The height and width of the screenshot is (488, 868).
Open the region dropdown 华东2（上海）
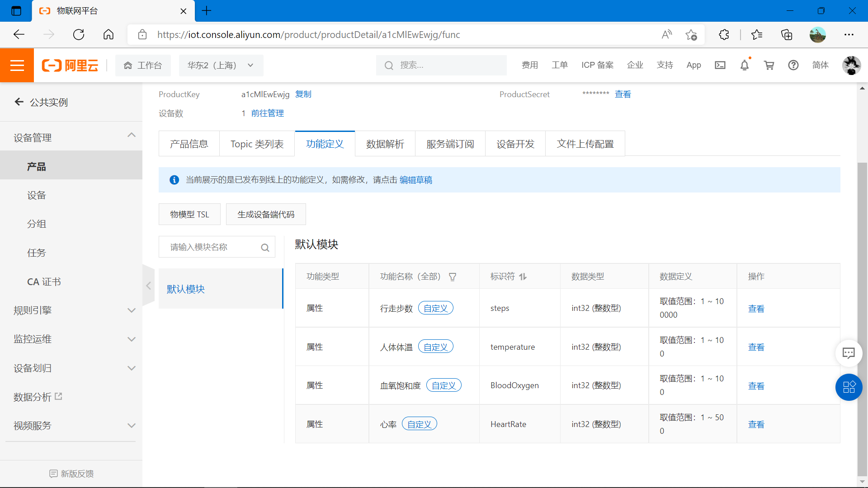[221, 66]
